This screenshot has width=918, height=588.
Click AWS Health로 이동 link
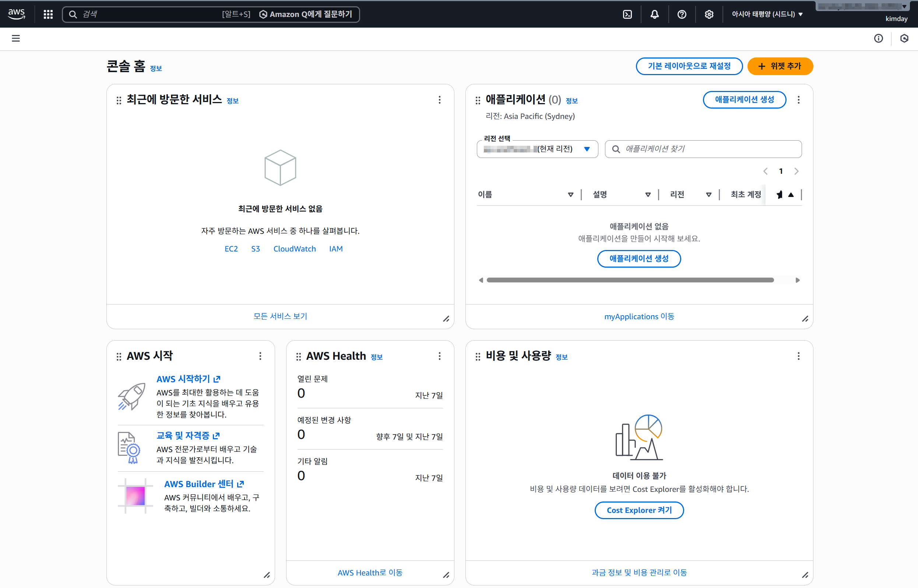[x=370, y=573]
